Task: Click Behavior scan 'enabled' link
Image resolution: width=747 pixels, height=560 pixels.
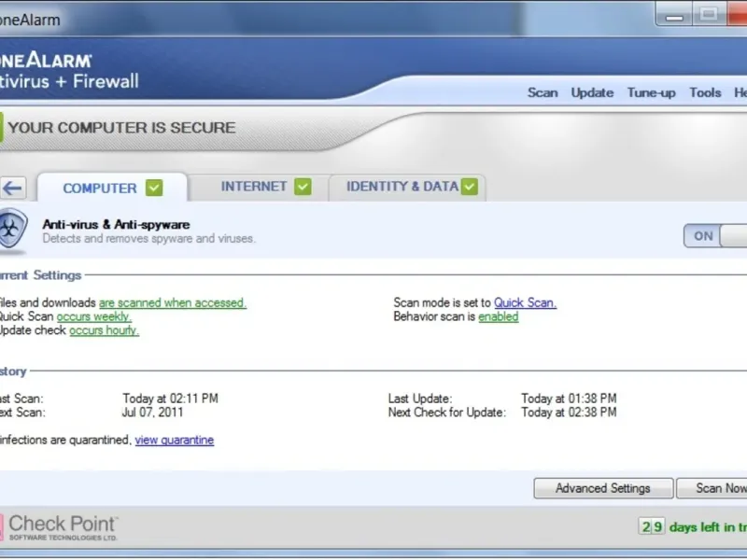Action: (499, 316)
